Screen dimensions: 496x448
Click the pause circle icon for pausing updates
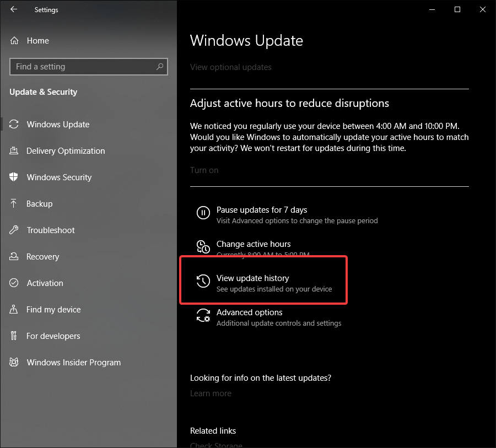pyautogui.click(x=203, y=213)
